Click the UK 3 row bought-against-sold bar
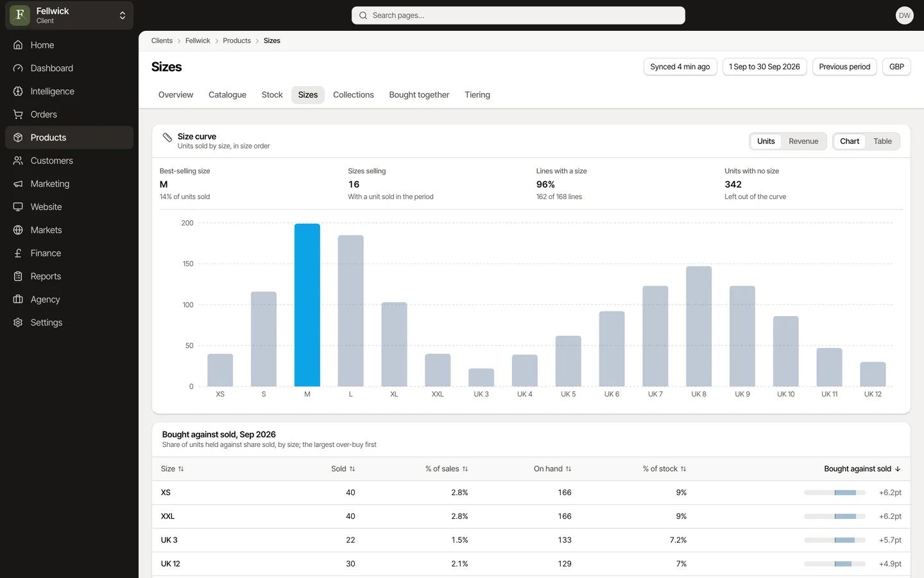This screenshot has width=924, height=578. coord(835,540)
